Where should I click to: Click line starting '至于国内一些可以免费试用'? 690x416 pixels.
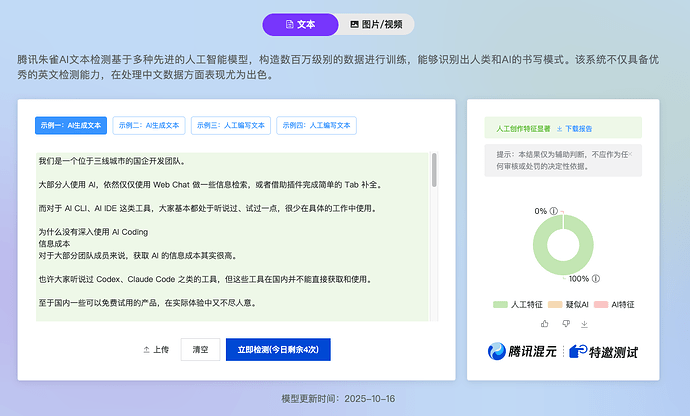click(147, 303)
